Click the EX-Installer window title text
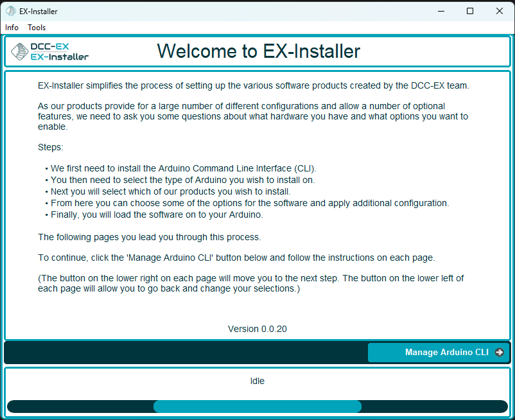Viewport: 515px width, 420px height. pyautogui.click(x=39, y=12)
